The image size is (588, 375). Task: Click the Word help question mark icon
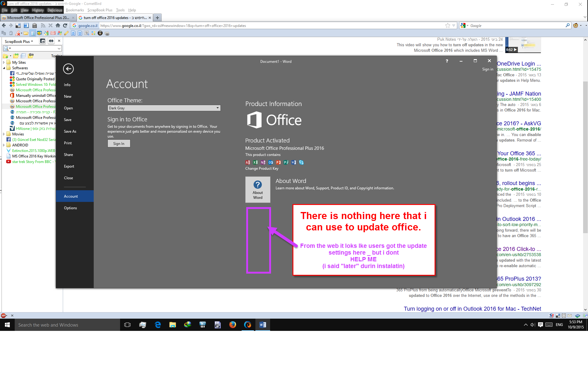coord(447,61)
